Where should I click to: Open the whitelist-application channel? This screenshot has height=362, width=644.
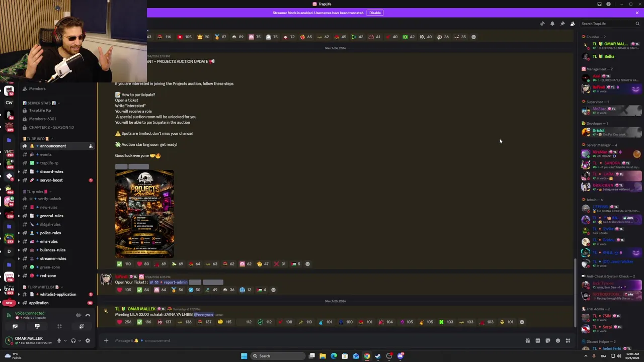click(58, 294)
